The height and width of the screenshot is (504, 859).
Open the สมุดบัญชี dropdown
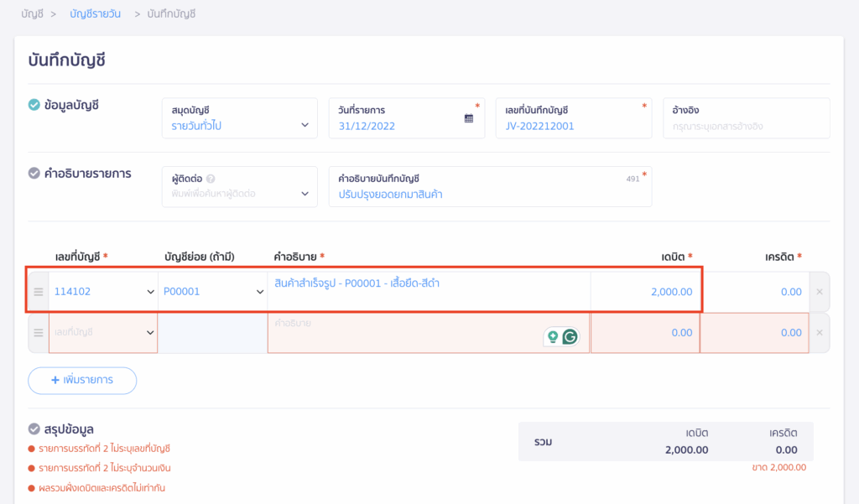point(239,118)
